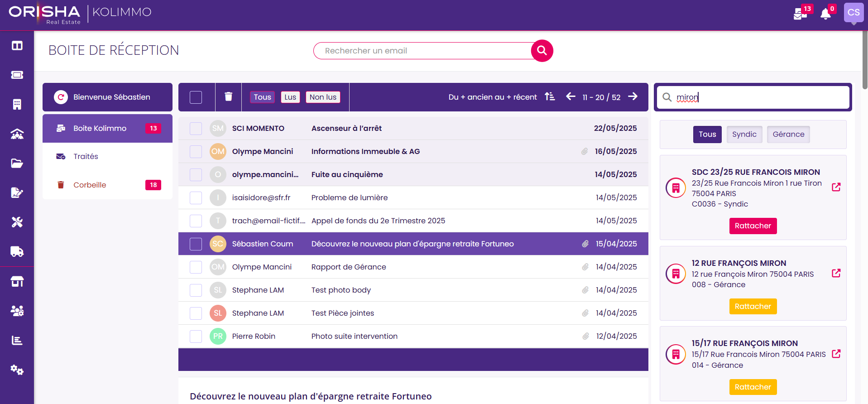The image size is (868, 404).
Task: Check the SCI MOMENTO email checkbox
Action: [x=196, y=129]
